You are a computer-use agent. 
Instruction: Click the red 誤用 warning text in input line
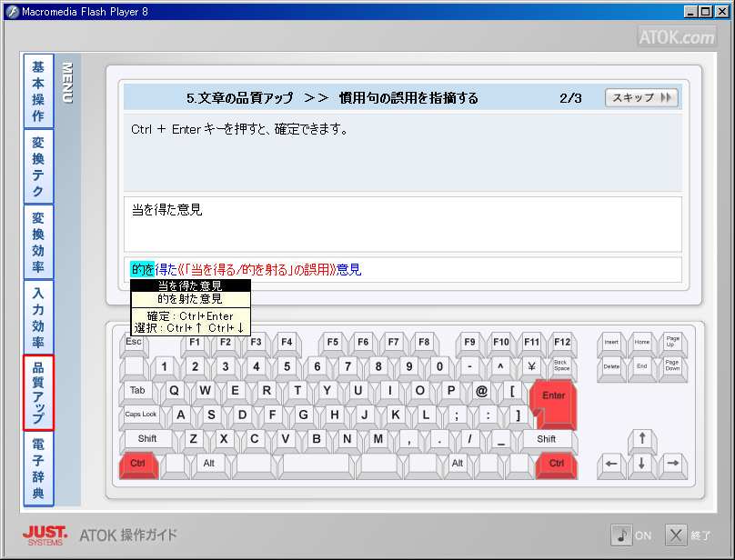click(x=257, y=269)
